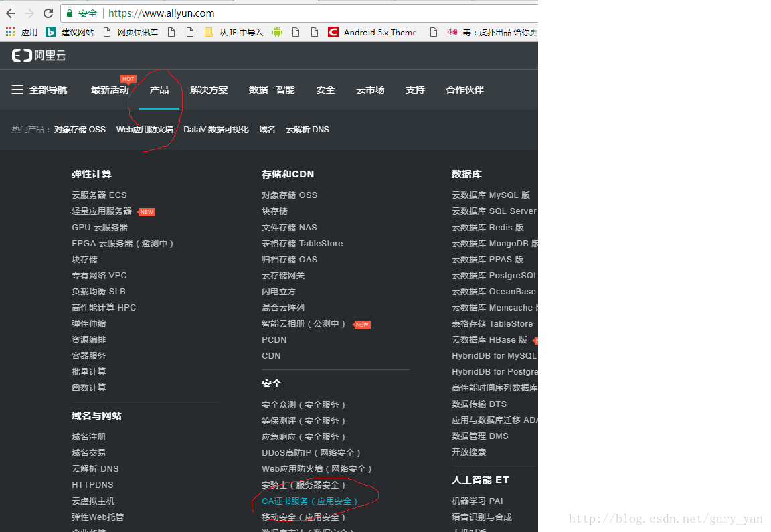Open FPGA 云服务器 link
This screenshot has width=771, height=532.
click(x=122, y=244)
